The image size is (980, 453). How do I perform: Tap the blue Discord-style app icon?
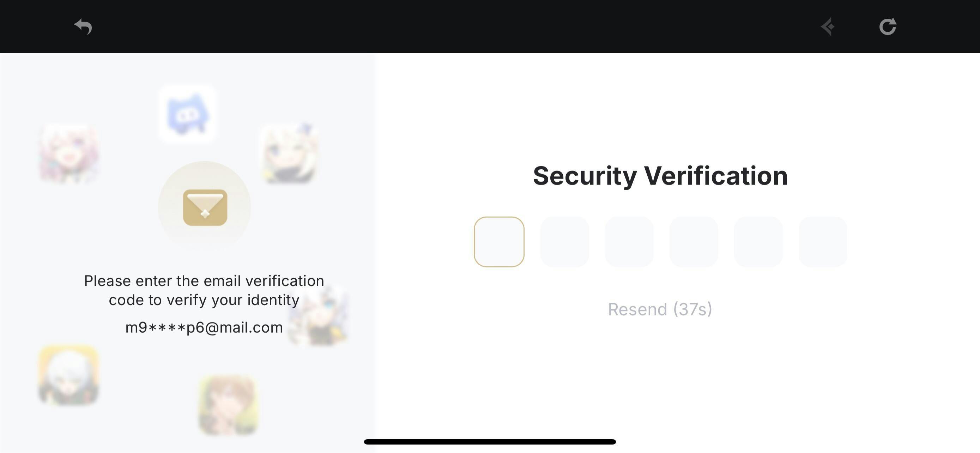188,114
